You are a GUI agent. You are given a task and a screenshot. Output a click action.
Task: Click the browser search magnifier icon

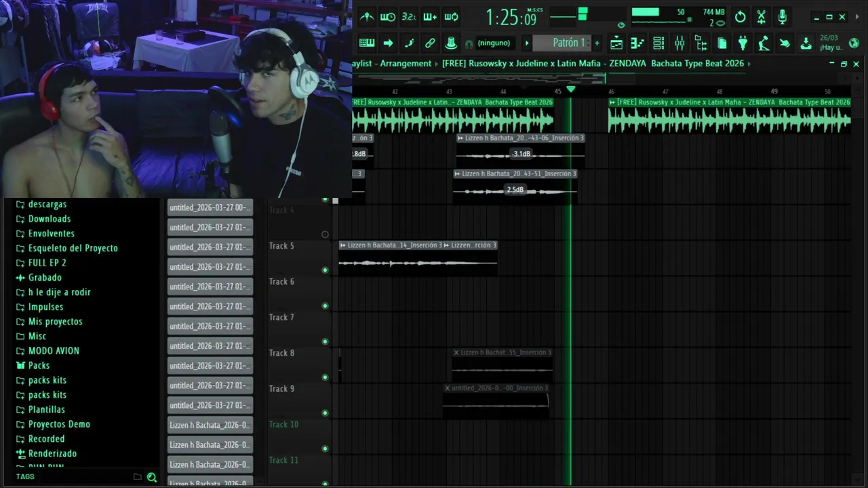pyautogui.click(x=152, y=477)
